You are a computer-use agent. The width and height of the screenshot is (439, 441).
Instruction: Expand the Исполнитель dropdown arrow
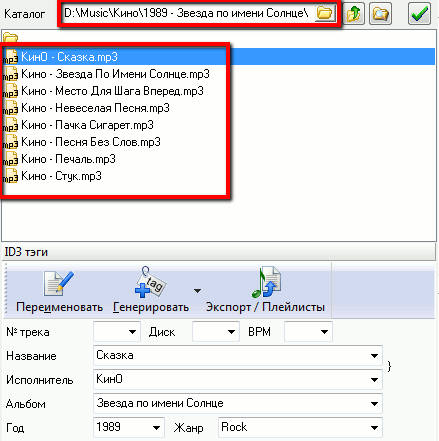tap(374, 380)
